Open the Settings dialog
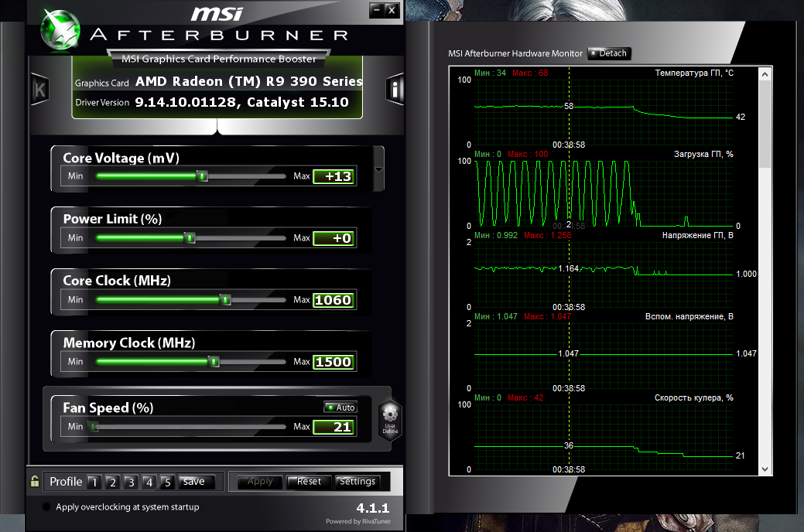The height and width of the screenshot is (532, 804). tap(358, 481)
